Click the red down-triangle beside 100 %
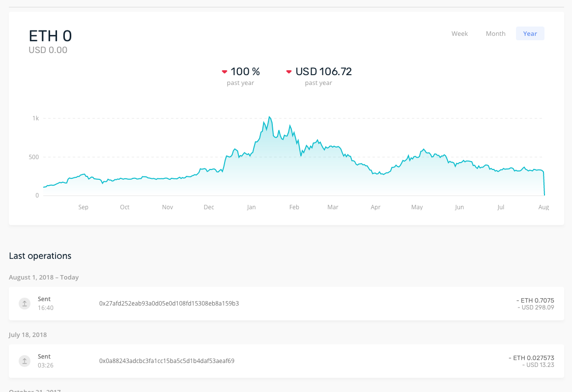This screenshot has width=572, height=392. pyautogui.click(x=225, y=71)
